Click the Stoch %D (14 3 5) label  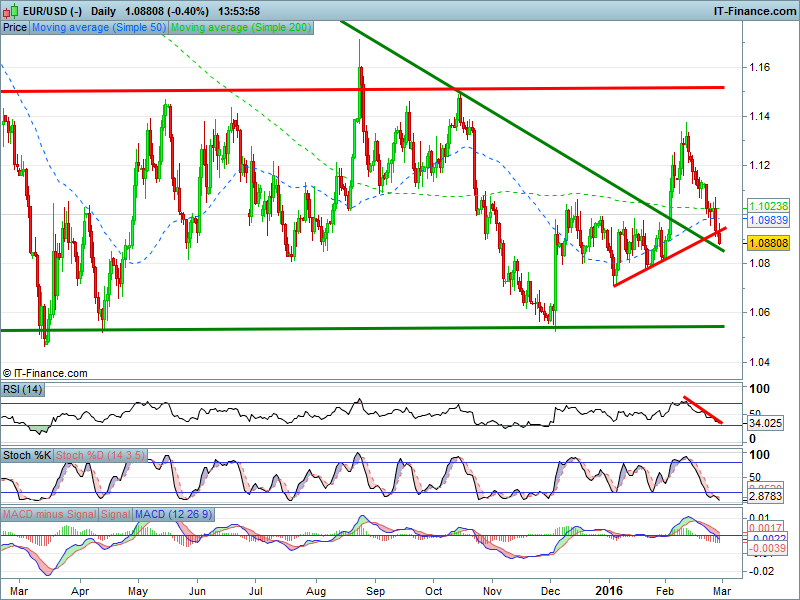(100, 454)
